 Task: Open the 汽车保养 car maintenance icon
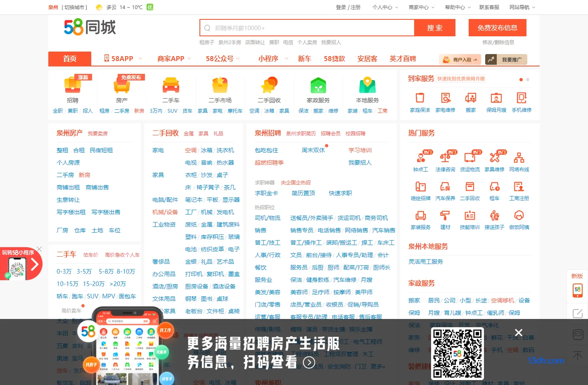(445, 187)
